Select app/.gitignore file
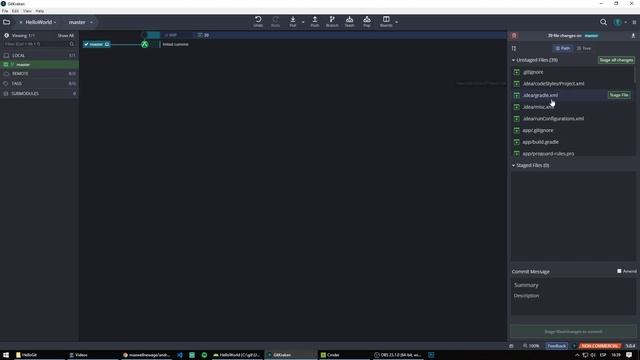This screenshot has height=360, width=640. [573, 130]
